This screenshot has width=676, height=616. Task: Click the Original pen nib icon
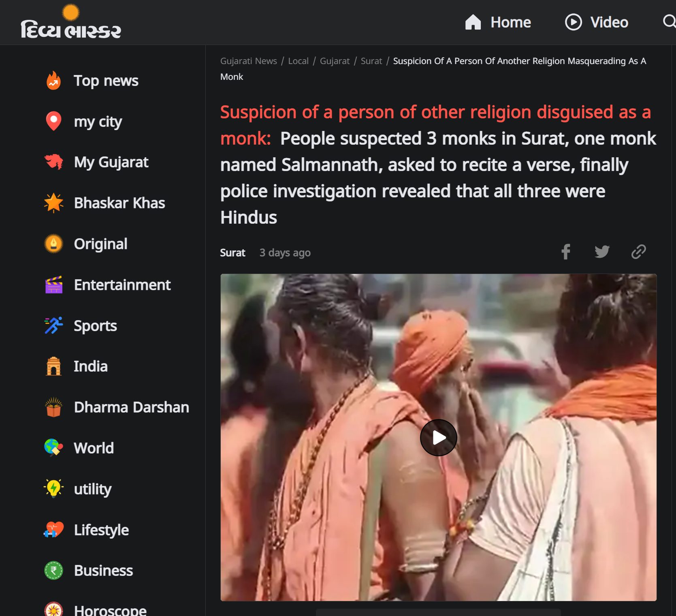53,244
